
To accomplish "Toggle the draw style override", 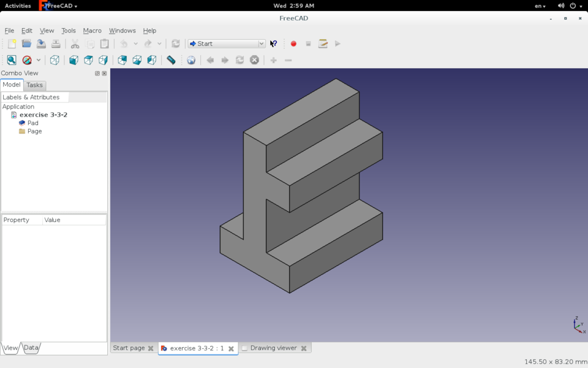I will pyautogui.click(x=28, y=59).
